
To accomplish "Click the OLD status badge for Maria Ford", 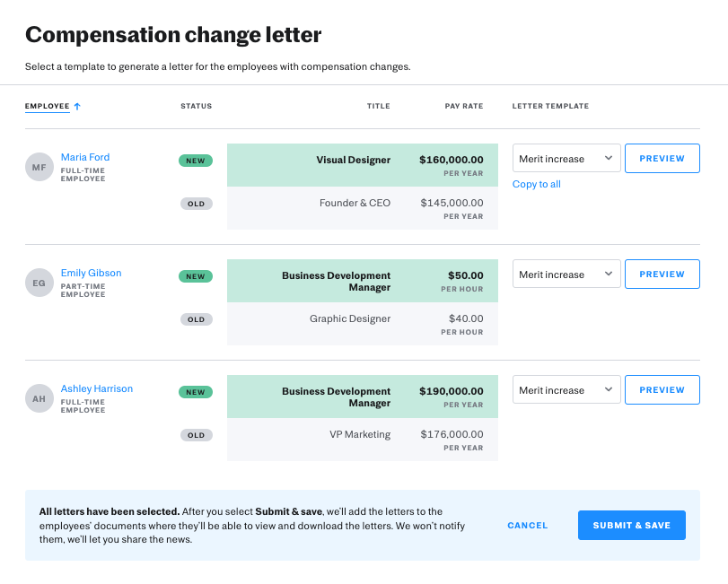I will 196,204.
